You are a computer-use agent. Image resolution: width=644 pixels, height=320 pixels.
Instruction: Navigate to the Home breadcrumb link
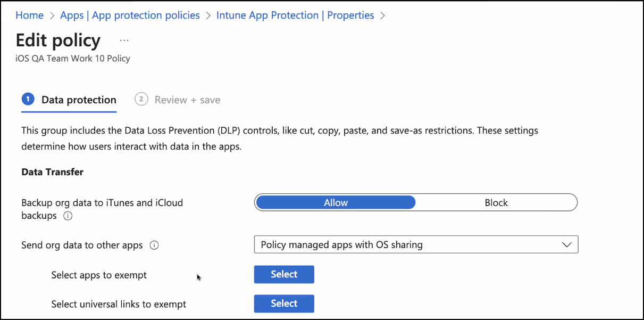coord(30,15)
